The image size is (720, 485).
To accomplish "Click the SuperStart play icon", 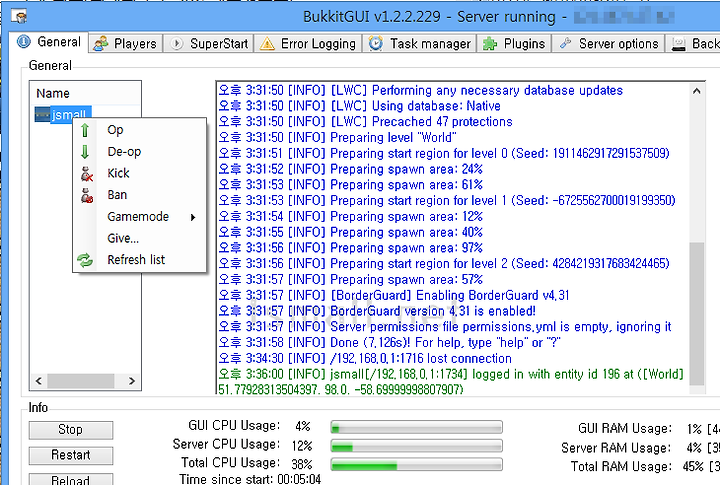I will 176,44.
